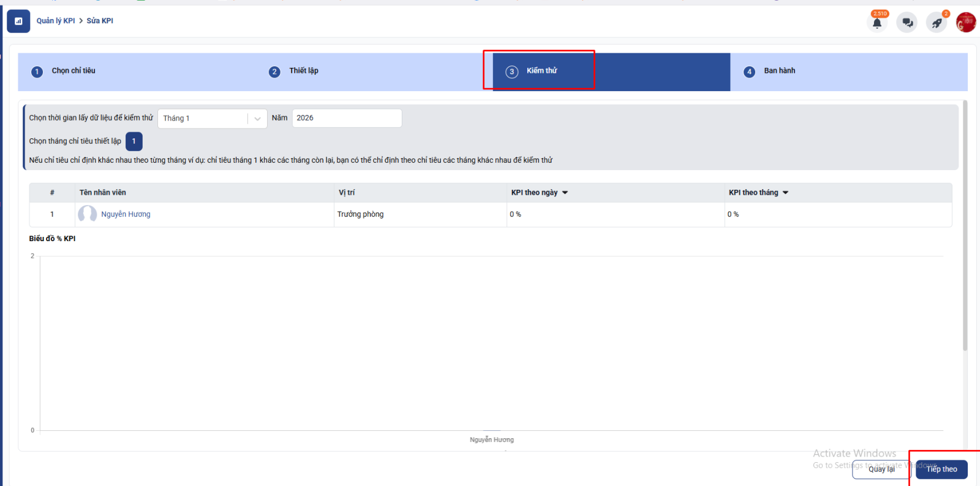Viewport: 980px width, 486px height.
Task: Click the Năm year input field
Action: pos(347,118)
